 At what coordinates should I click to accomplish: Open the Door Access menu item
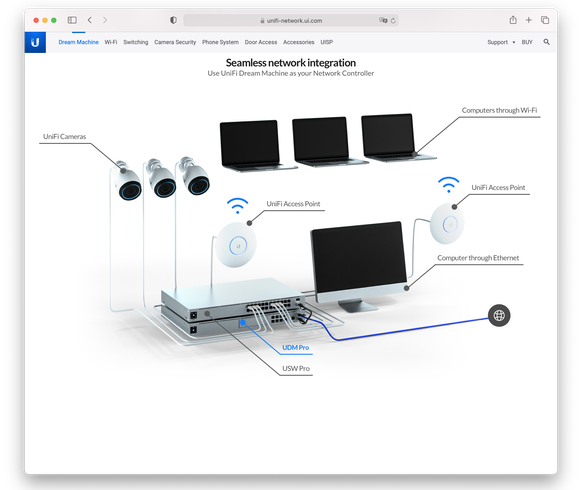(x=261, y=42)
